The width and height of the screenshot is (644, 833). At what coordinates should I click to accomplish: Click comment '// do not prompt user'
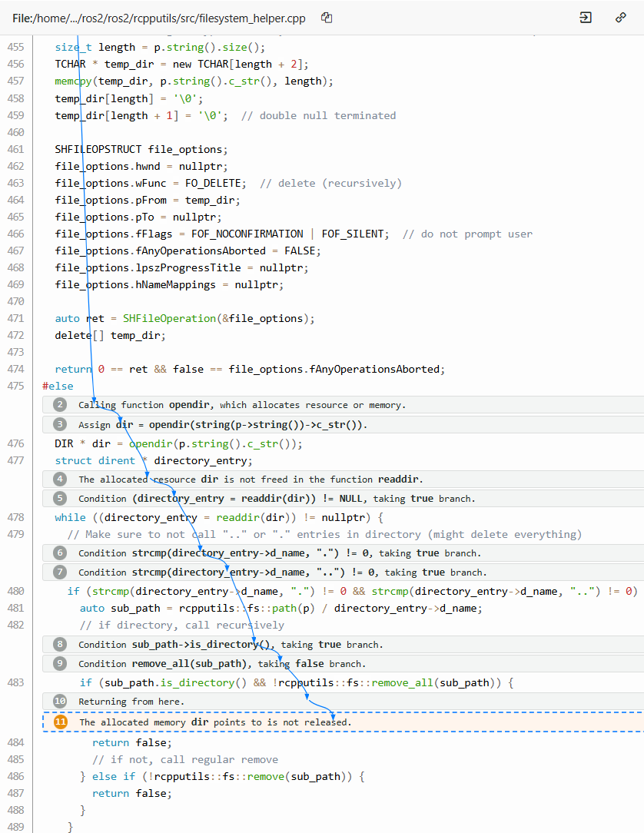(x=467, y=234)
